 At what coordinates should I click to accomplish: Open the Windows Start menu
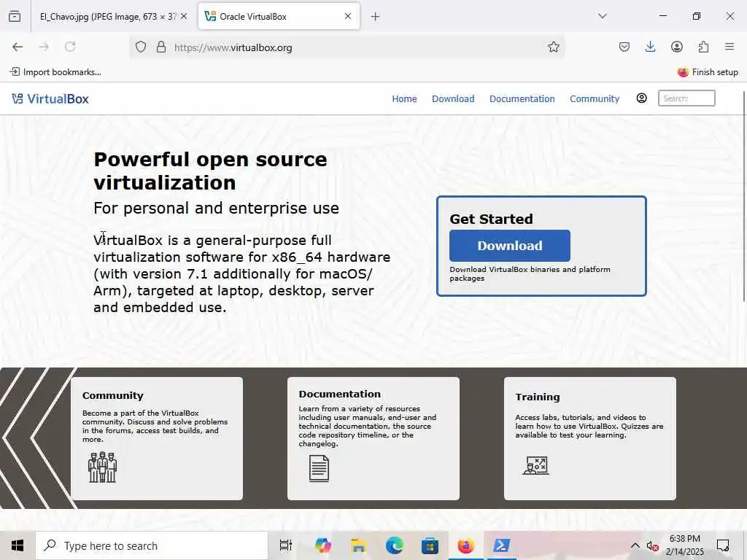(x=18, y=545)
